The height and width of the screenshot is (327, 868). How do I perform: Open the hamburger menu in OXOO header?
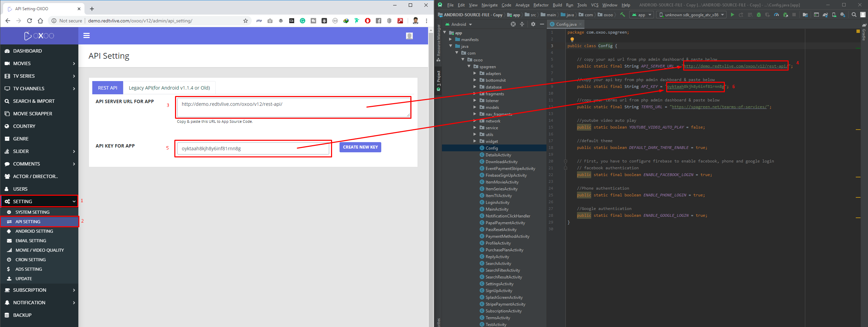(x=86, y=35)
